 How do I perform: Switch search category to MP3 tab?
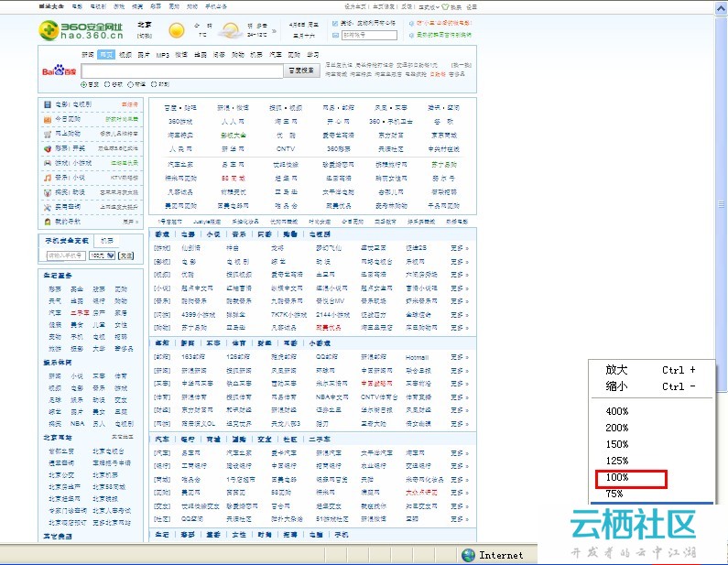point(162,55)
